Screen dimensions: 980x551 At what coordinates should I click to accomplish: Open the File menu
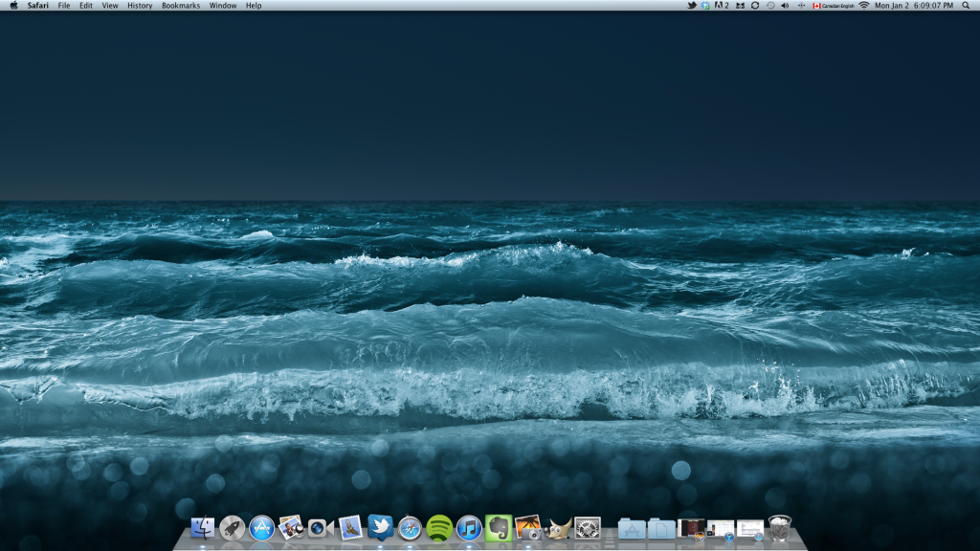[x=64, y=6]
